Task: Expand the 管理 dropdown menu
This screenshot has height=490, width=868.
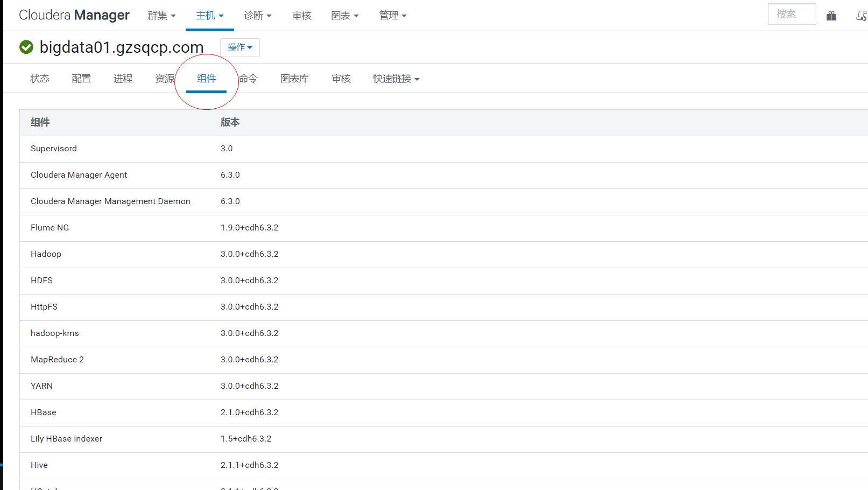Action: click(x=393, y=16)
